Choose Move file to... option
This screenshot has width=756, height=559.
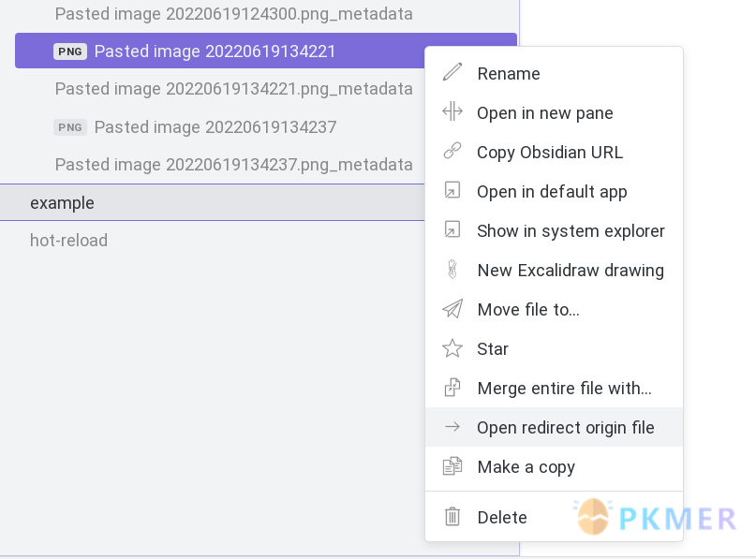point(554,309)
